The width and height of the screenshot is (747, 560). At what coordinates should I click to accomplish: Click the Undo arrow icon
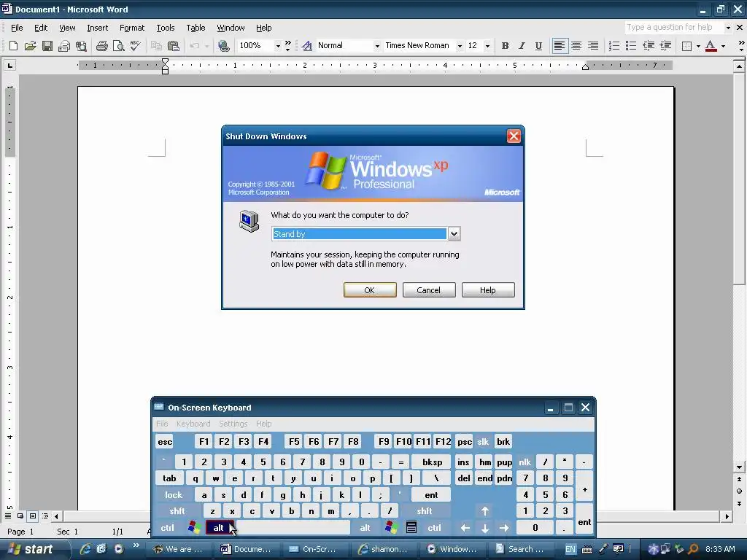[194, 46]
